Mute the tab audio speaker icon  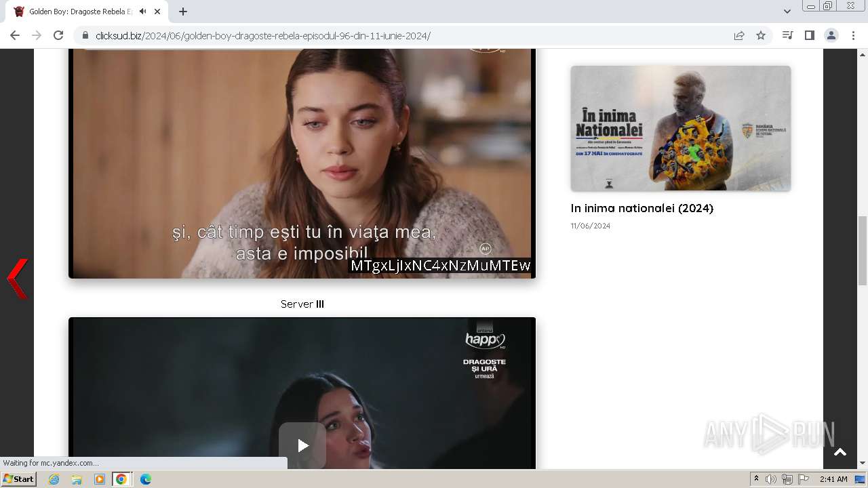pyautogui.click(x=143, y=12)
